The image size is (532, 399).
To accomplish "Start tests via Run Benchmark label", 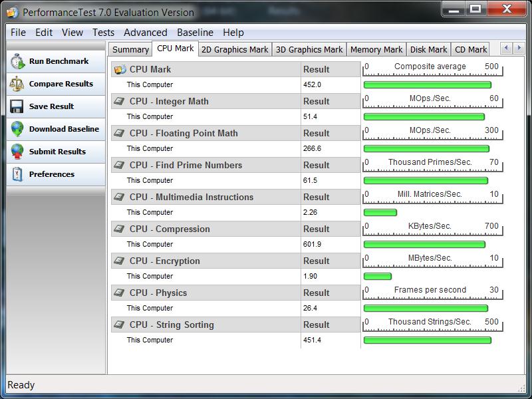I will 59,61.
